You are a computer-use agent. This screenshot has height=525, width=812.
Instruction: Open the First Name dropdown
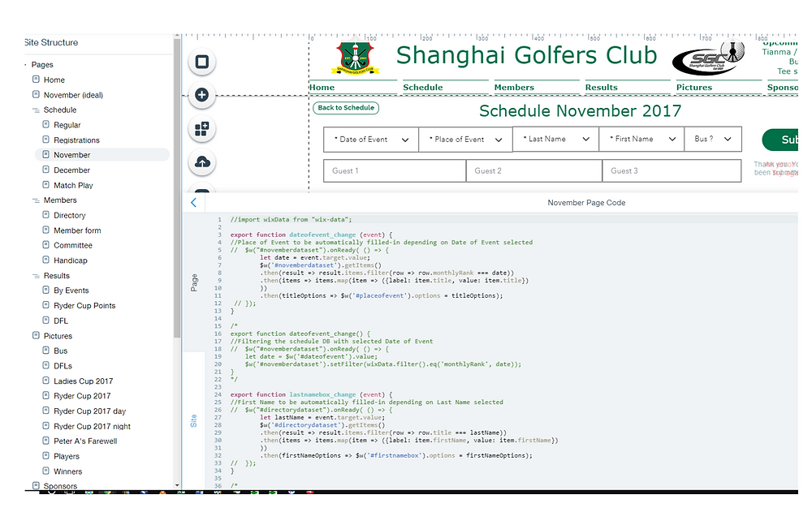(x=641, y=139)
